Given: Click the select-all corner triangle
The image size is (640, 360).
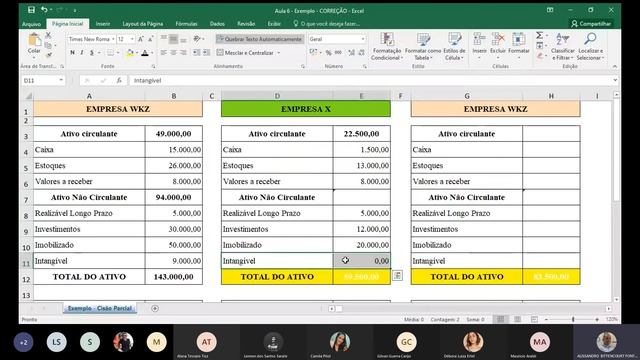Looking at the screenshot, I should (29, 96).
